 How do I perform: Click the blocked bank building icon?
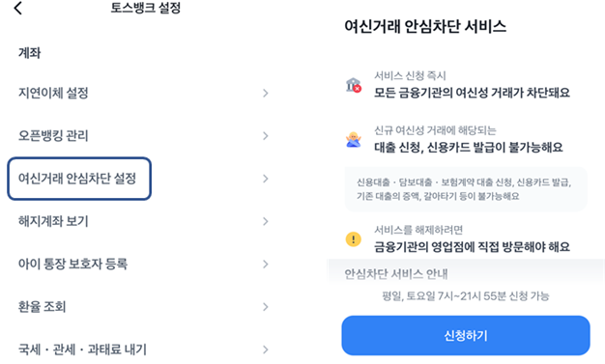click(x=353, y=85)
